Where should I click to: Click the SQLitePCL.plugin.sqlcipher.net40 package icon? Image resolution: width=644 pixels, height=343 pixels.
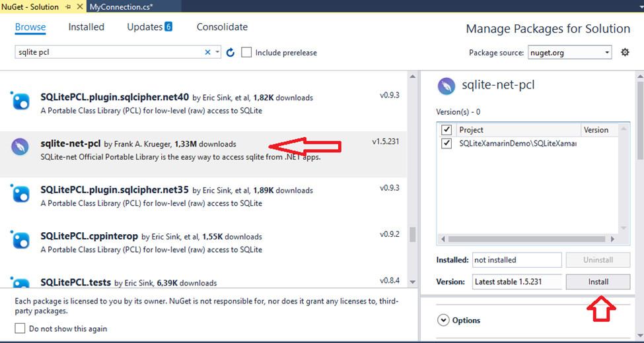point(20,100)
